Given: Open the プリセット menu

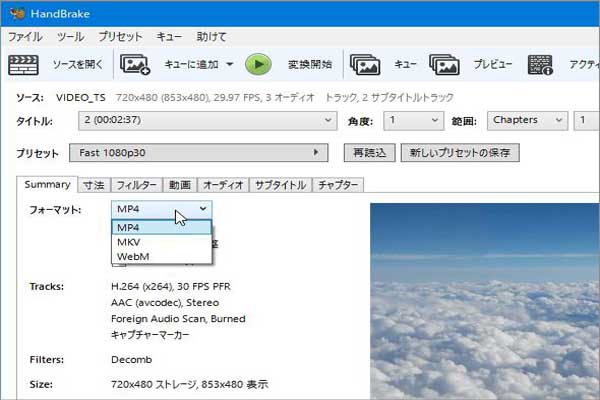Looking at the screenshot, I should (120, 36).
